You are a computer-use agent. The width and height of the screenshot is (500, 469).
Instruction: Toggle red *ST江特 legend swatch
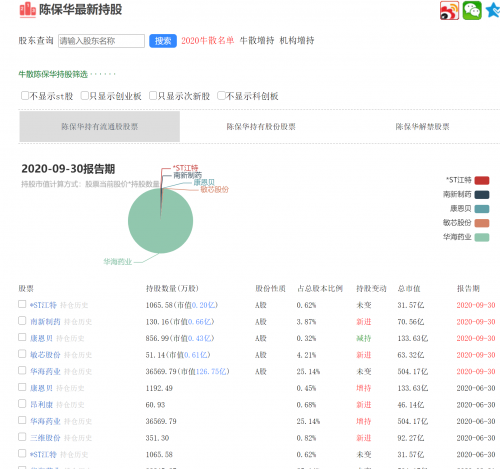(x=482, y=180)
